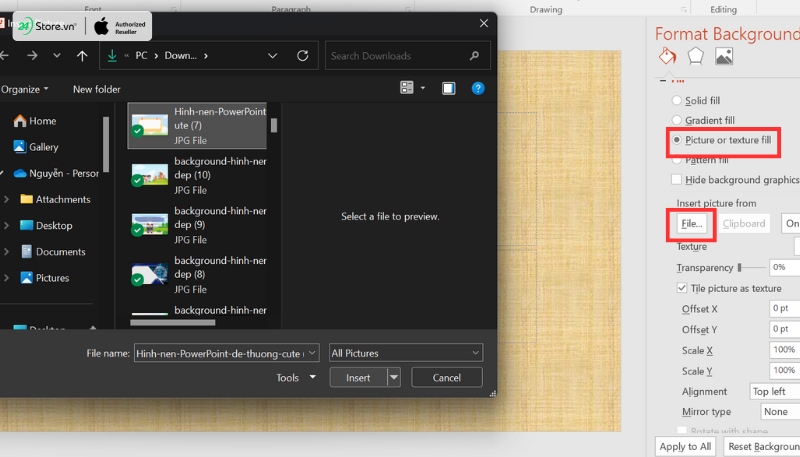
Task: Expand the Desktop folder tree
Action: click(x=6, y=225)
